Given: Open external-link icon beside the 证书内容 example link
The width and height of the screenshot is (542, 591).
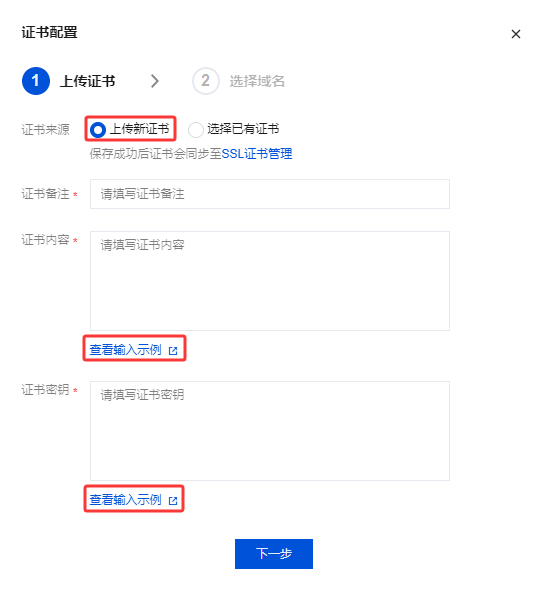Looking at the screenshot, I should pos(173,351).
